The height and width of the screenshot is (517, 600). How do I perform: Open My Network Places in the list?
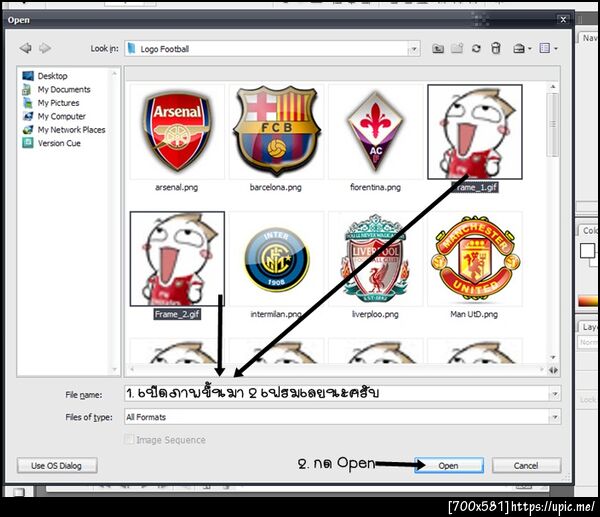[x=71, y=129]
